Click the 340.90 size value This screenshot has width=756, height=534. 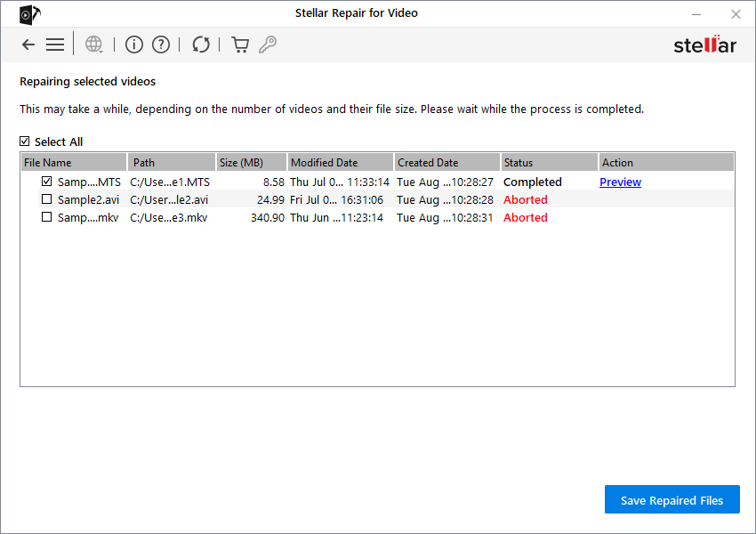tap(268, 217)
